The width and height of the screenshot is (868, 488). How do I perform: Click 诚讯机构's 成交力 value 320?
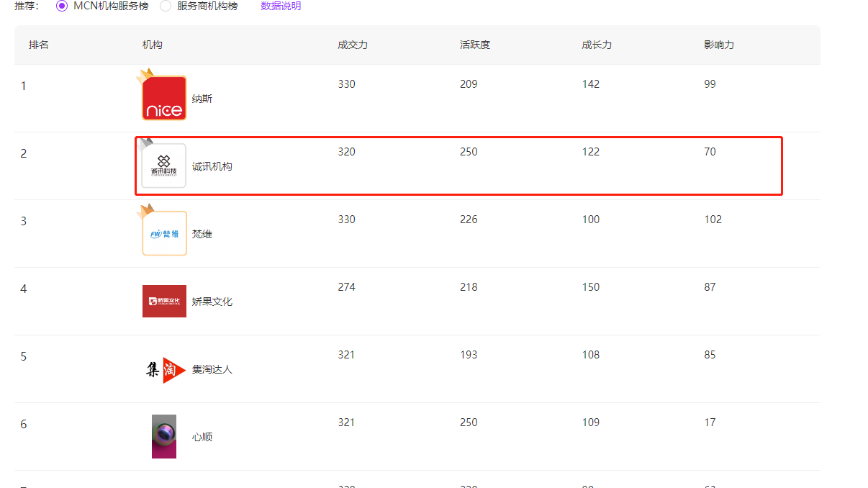coord(347,152)
